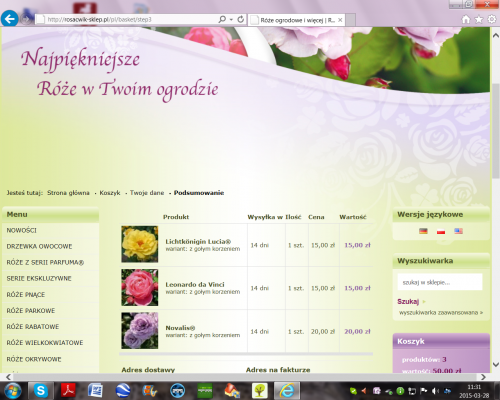Image resolution: width=500 pixels, height=400 pixels.
Task: Click the pink Leonardo da Vinci rose thumbnail
Action: [x=140, y=287]
